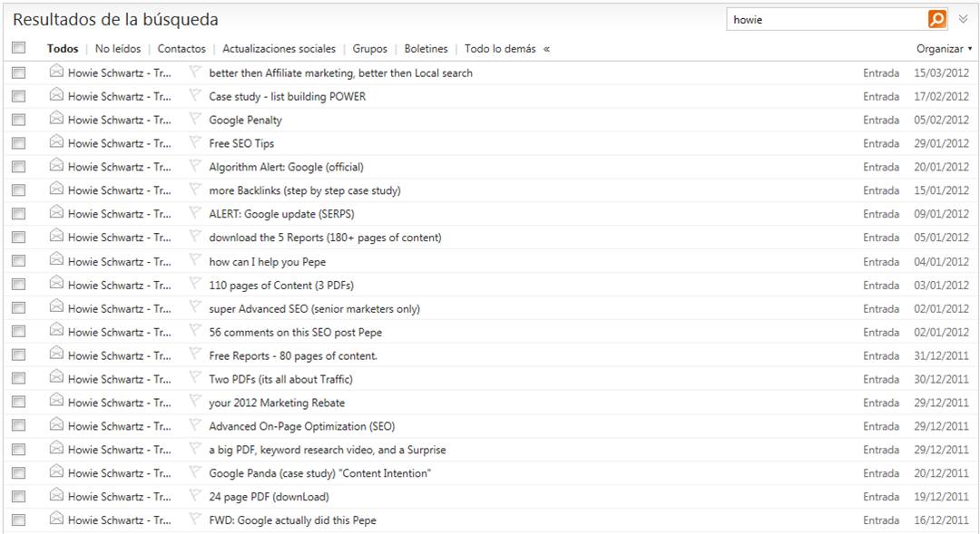The width and height of the screenshot is (980, 534).
Task: Flag the 'how can I help you Pepe' email
Action: 195,260
